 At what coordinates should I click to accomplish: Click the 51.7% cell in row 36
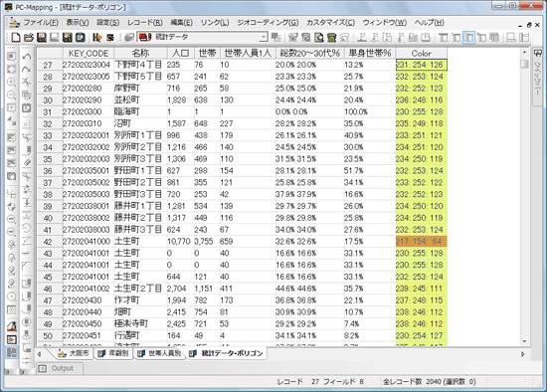click(x=370, y=171)
